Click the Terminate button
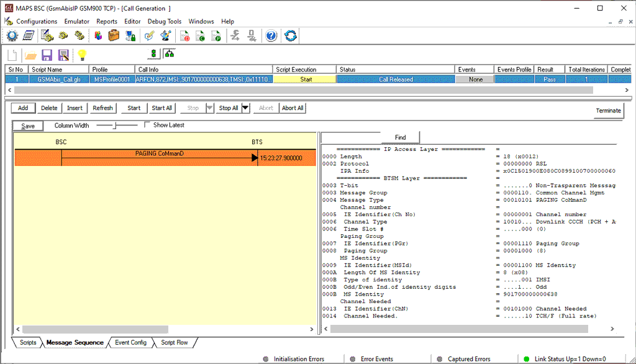The height and width of the screenshot is (364, 636). coord(608,111)
